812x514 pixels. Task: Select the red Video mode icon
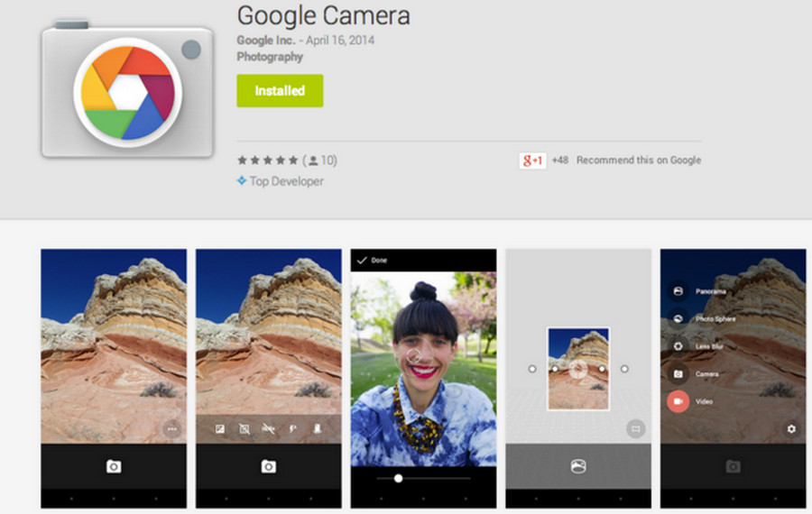click(x=678, y=401)
